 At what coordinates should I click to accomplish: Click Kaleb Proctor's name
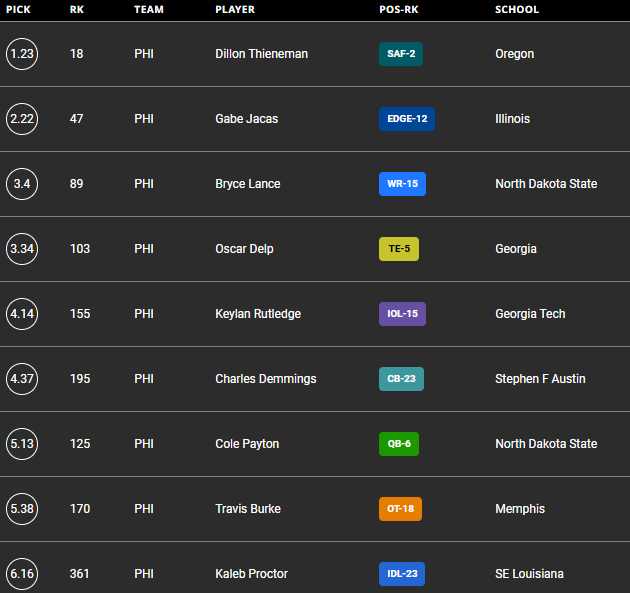tap(251, 574)
